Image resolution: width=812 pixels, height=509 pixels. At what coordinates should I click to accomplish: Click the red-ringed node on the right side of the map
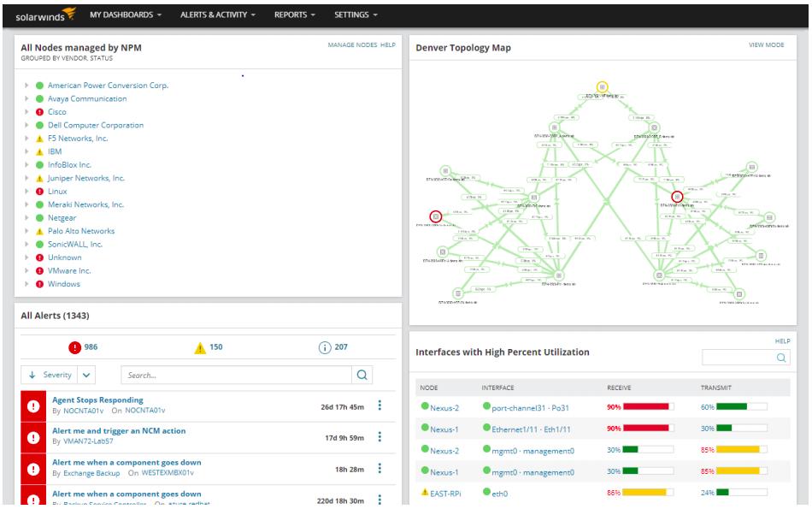[x=677, y=197]
